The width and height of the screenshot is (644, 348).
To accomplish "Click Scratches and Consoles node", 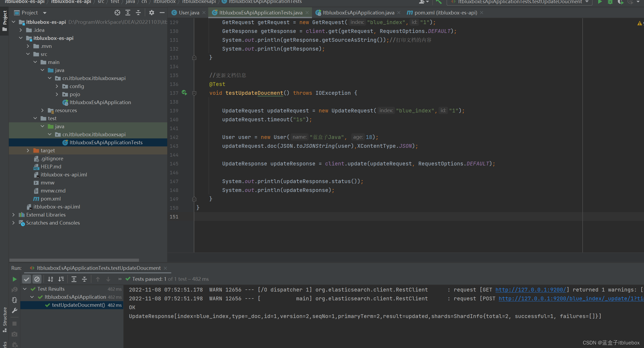I will tap(53, 223).
